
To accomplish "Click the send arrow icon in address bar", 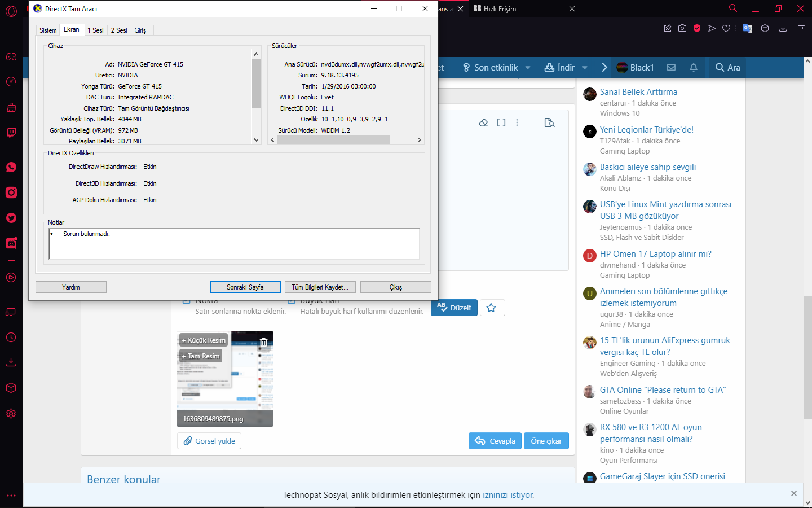I will tap(712, 28).
